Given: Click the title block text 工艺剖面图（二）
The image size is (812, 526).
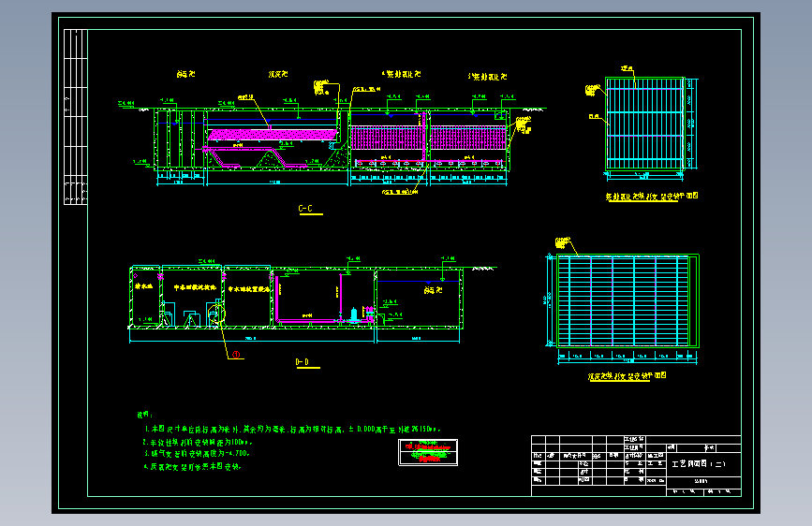Looking at the screenshot, I should coord(699,464).
